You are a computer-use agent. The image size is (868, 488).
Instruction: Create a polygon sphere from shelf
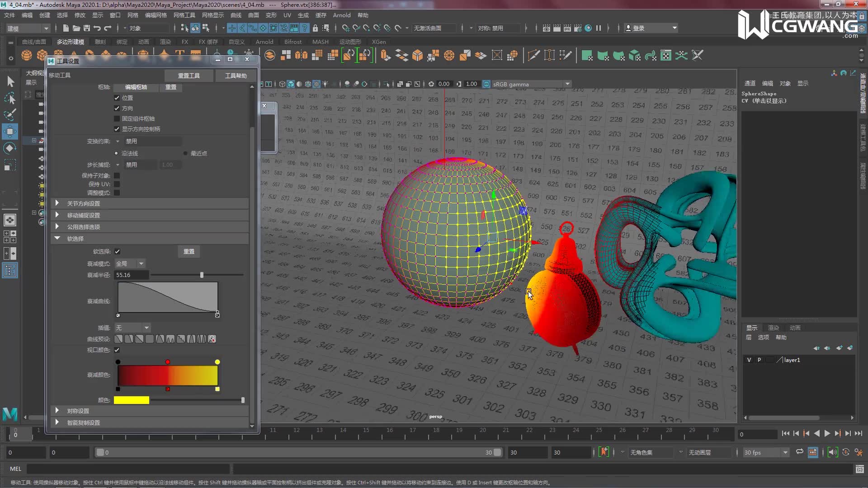(x=27, y=55)
